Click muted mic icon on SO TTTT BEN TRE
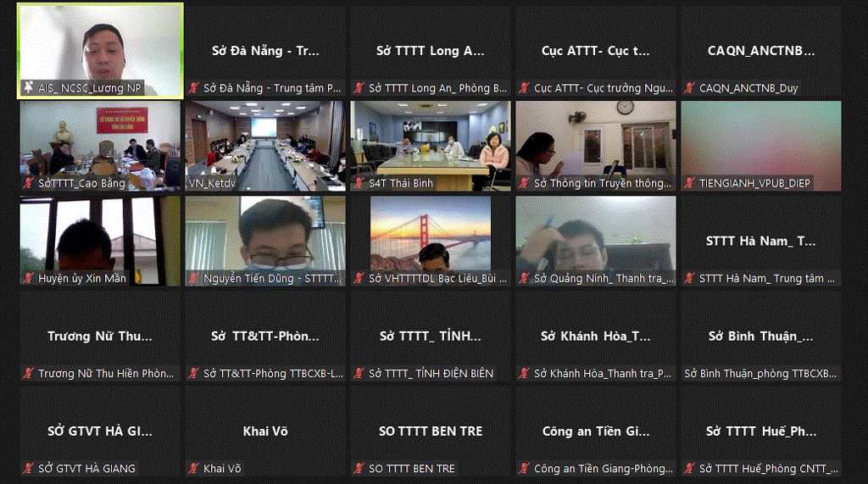The height and width of the screenshot is (484, 868). tap(359, 469)
